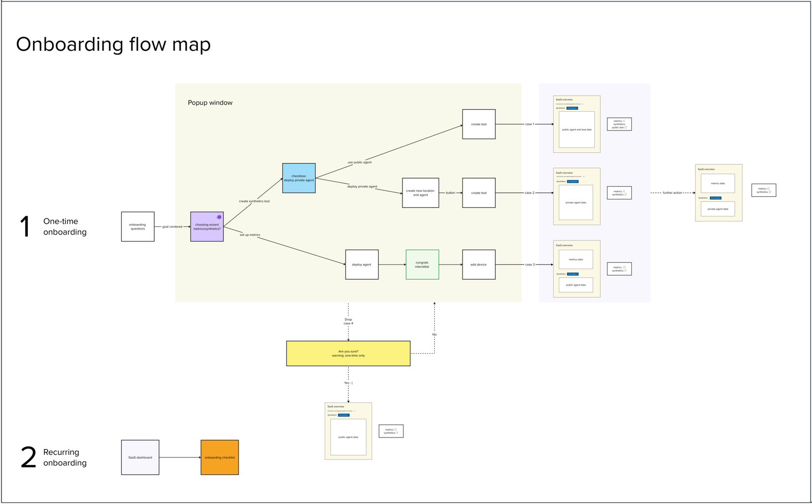Select the purple 'choosing wizard metrics/synthetics?' node
Viewport: 812px width, 504px height.
[207, 226]
